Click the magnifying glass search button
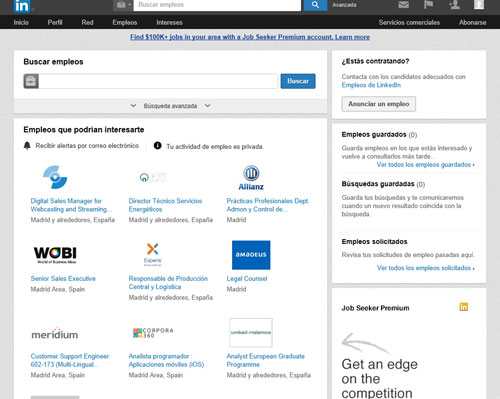The height and width of the screenshot is (399, 500). (315, 5)
